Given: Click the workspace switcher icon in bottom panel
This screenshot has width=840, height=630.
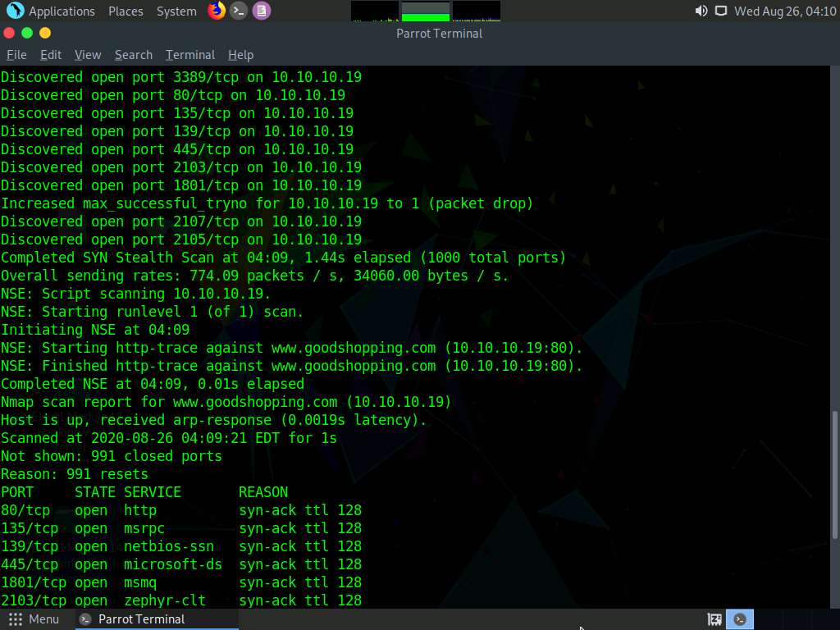Looking at the screenshot, I should point(714,619).
